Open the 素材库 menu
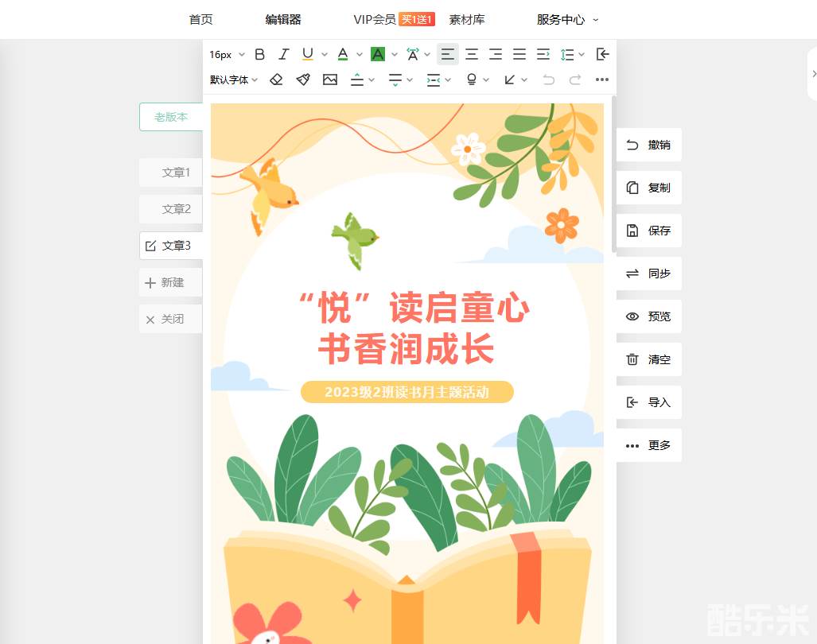The height and width of the screenshot is (644, 817). pyautogui.click(x=467, y=20)
